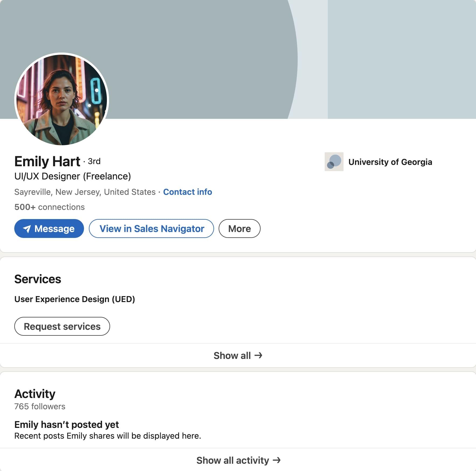Screen dimensions: 476x471
Task: Open Emily Hart's profile photo
Action: pos(62,100)
